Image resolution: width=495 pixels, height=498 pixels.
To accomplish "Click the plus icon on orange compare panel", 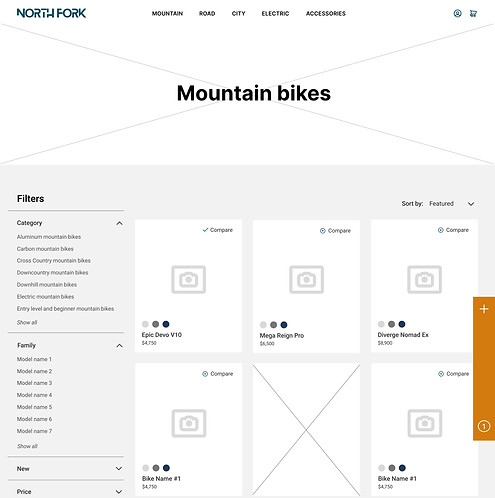I will [x=484, y=309].
